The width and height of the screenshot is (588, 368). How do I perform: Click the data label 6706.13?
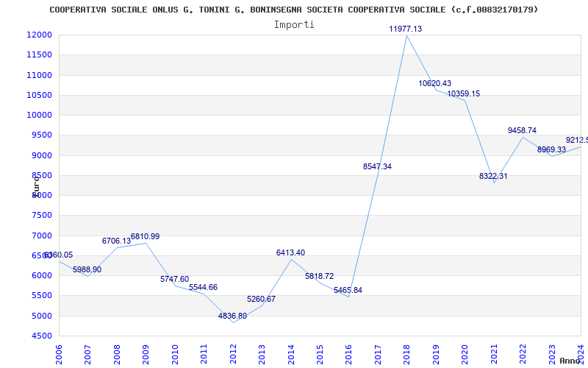coord(116,241)
